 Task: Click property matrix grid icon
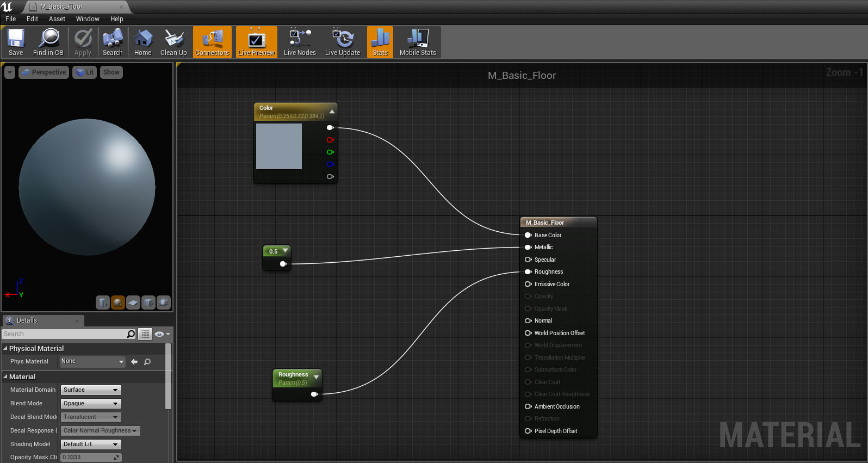(x=145, y=334)
